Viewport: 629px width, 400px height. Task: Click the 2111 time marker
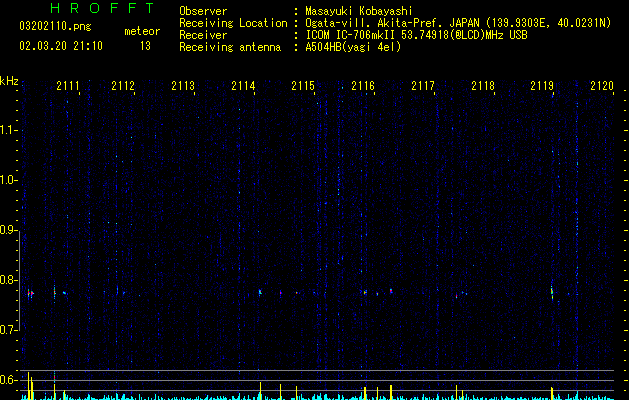68,86
